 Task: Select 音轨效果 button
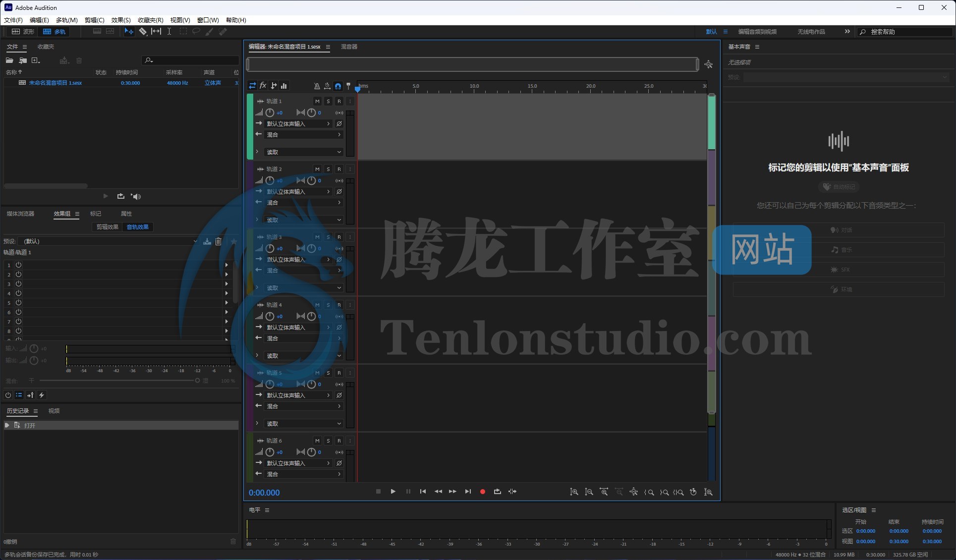pyautogui.click(x=138, y=227)
